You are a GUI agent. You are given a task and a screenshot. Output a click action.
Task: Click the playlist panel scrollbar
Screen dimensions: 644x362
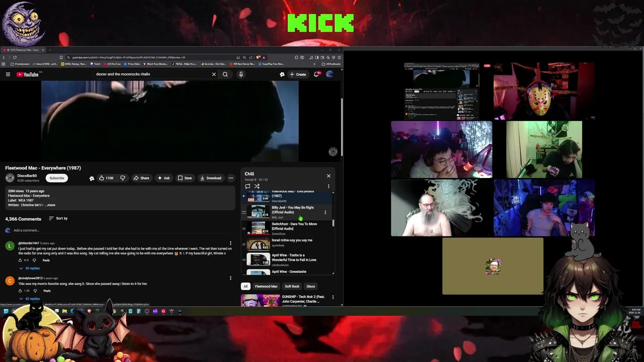pos(333,223)
